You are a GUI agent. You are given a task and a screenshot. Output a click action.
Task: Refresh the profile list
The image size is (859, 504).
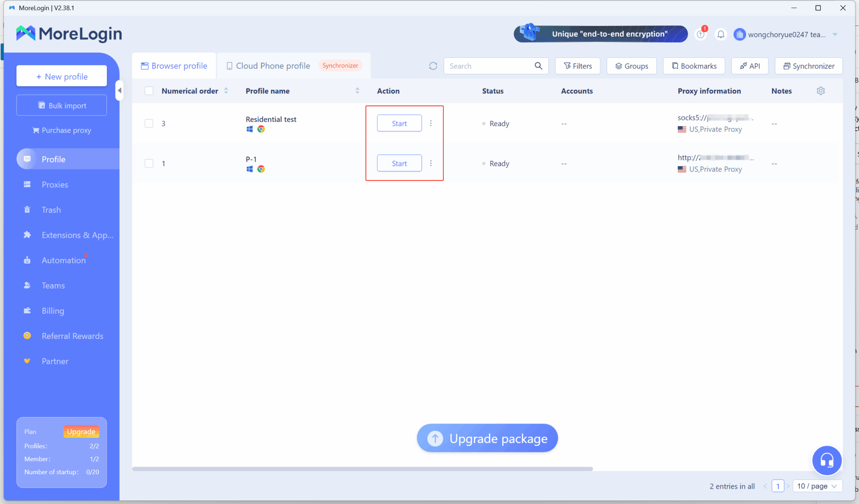click(433, 66)
